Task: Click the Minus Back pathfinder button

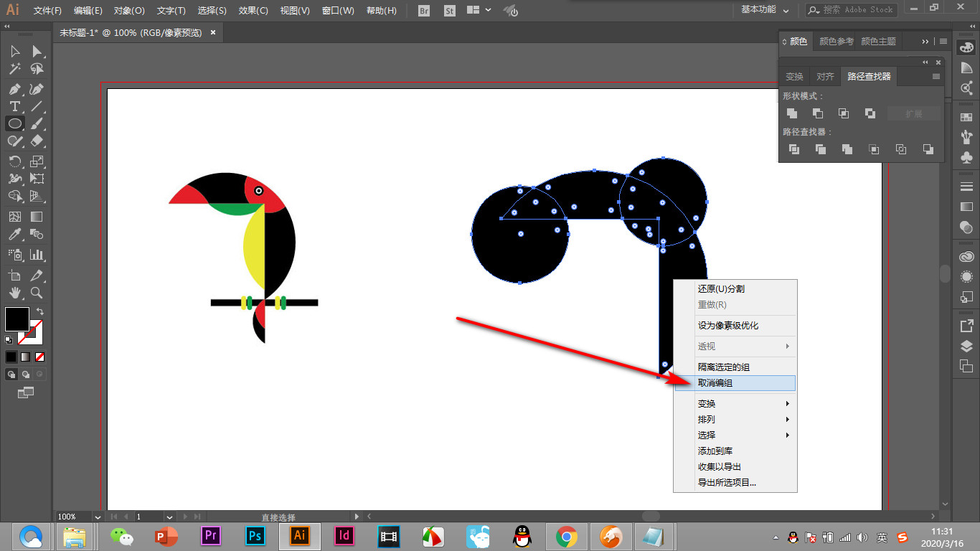Action: tap(928, 149)
